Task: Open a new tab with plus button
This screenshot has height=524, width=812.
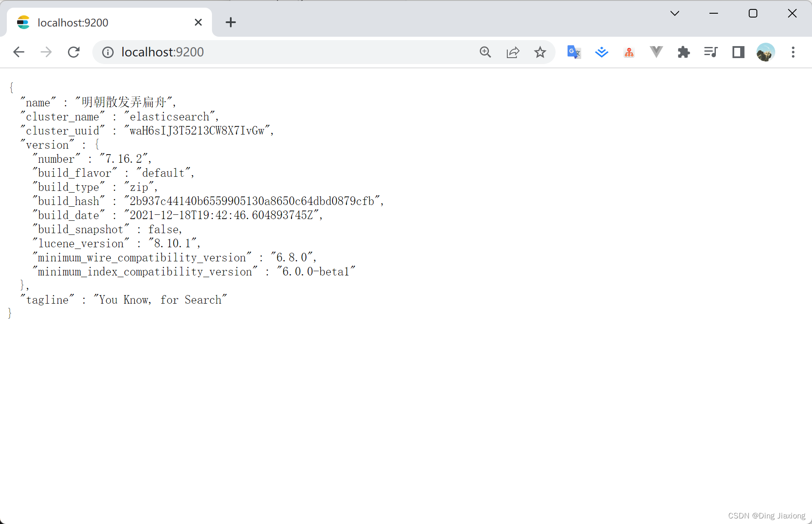Action: tap(231, 22)
